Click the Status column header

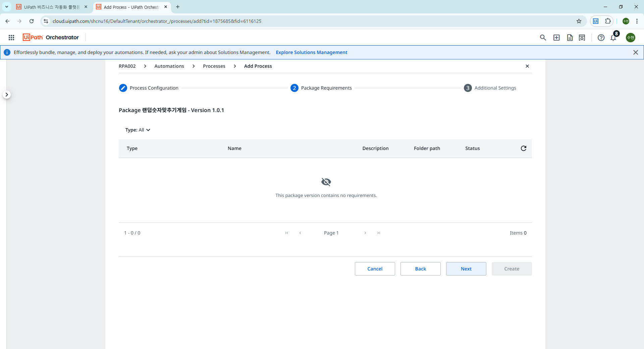(x=473, y=148)
